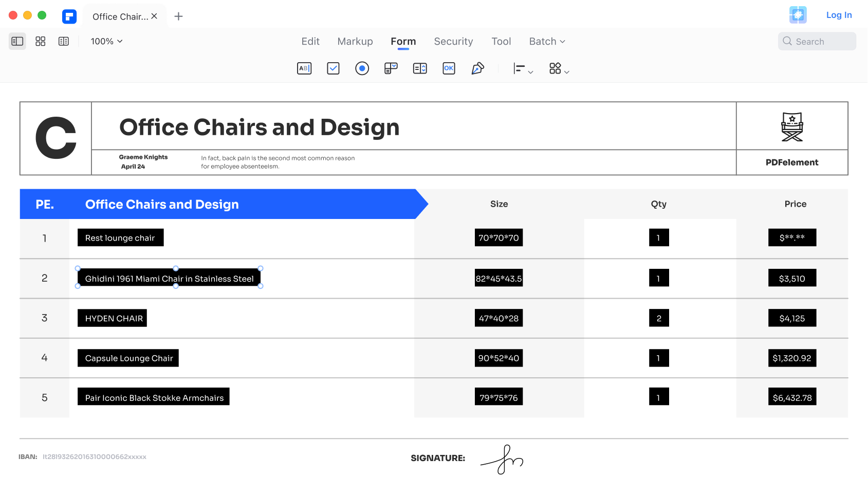Select the radio button form tool
The width and height of the screenshot is (868, 495).
[362, 68]
